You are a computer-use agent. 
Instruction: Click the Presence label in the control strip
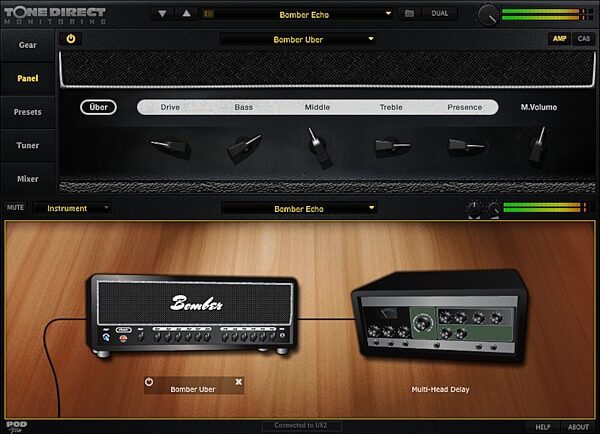pos(465,107)
